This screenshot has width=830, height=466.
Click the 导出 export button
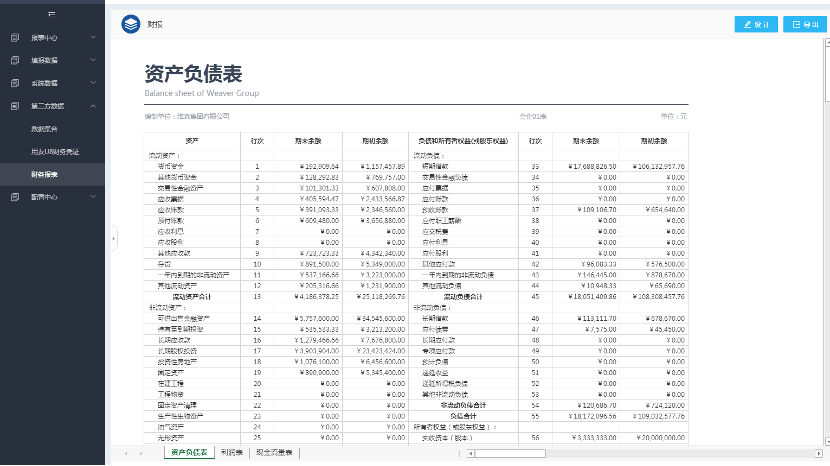coord(806,24)
